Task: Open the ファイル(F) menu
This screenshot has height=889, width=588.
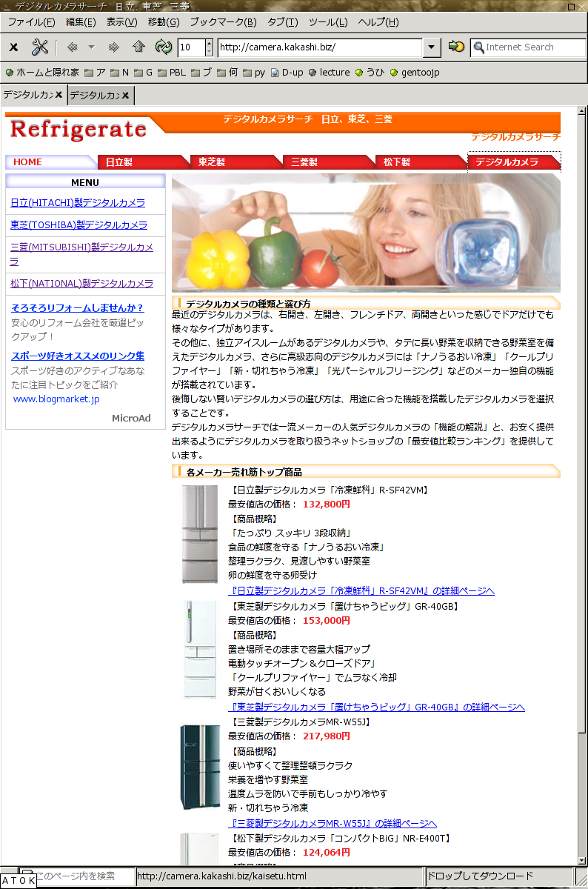Action: pos(31,22)
